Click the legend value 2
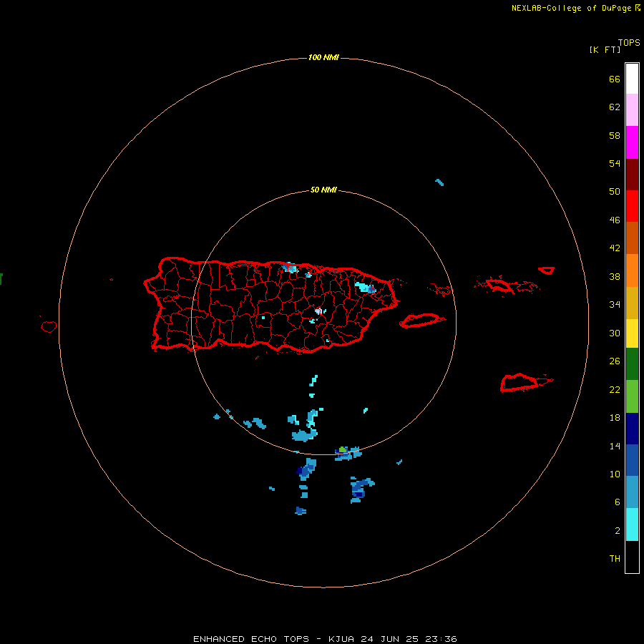644x644 pixels. 618,531
